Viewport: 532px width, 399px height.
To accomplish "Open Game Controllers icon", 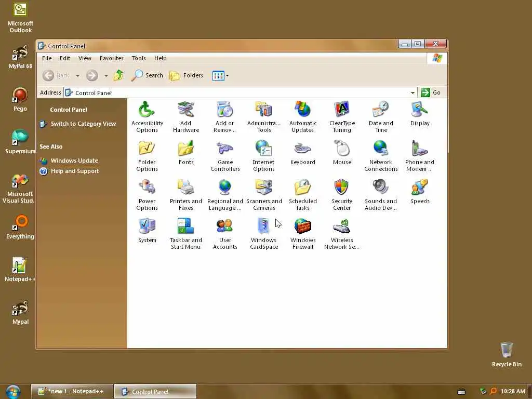I will (x=225, y=156).
